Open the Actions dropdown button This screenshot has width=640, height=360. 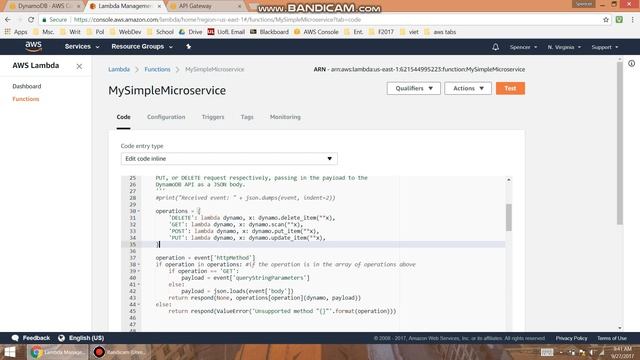point(468,88)
